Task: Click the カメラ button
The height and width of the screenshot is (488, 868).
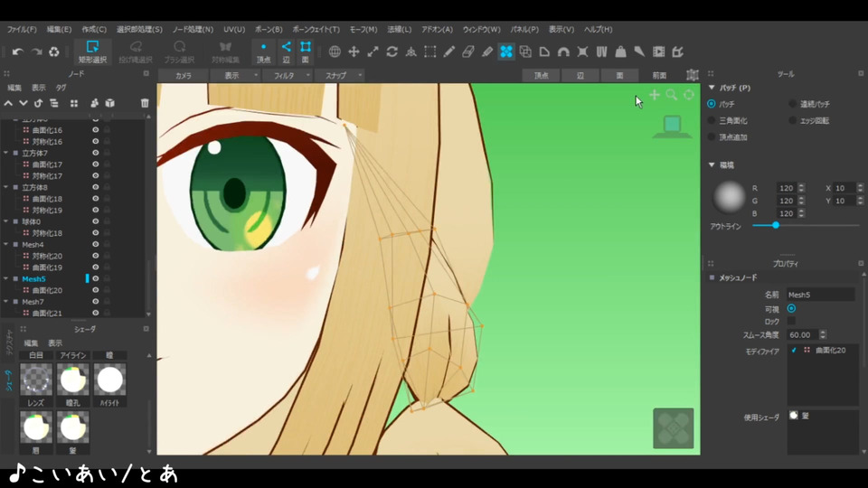Action: coord(184,75)
